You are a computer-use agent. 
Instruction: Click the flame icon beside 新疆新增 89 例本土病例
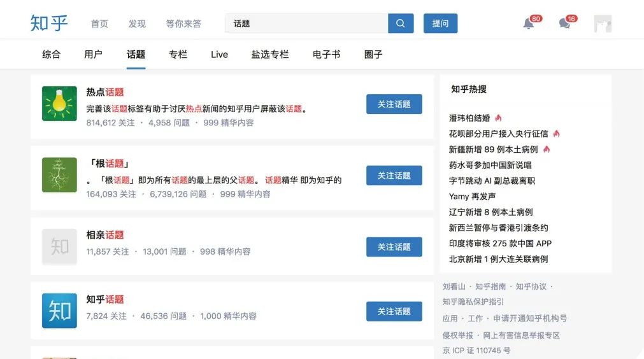[547, 149]
